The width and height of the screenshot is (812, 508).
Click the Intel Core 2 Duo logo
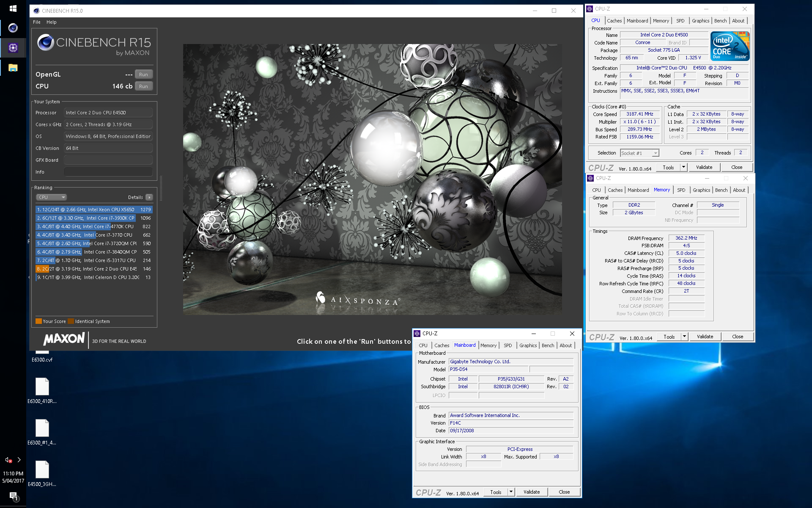point(730,46)
